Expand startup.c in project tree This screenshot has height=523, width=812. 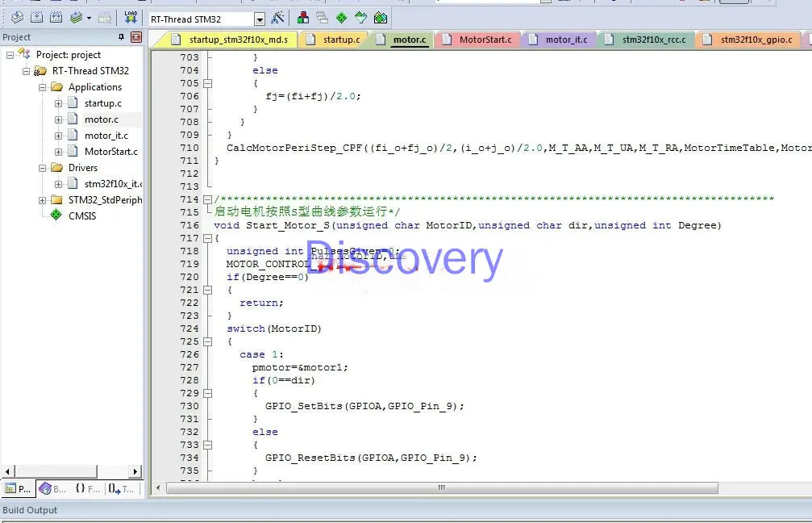point(58,103)
